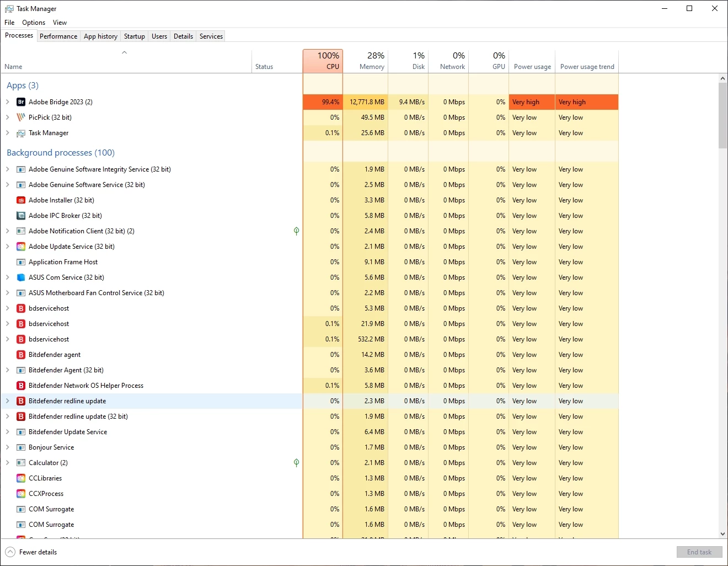Click the Bitdefender Update Service icon
728x566 pixels.
coord(21,432)
